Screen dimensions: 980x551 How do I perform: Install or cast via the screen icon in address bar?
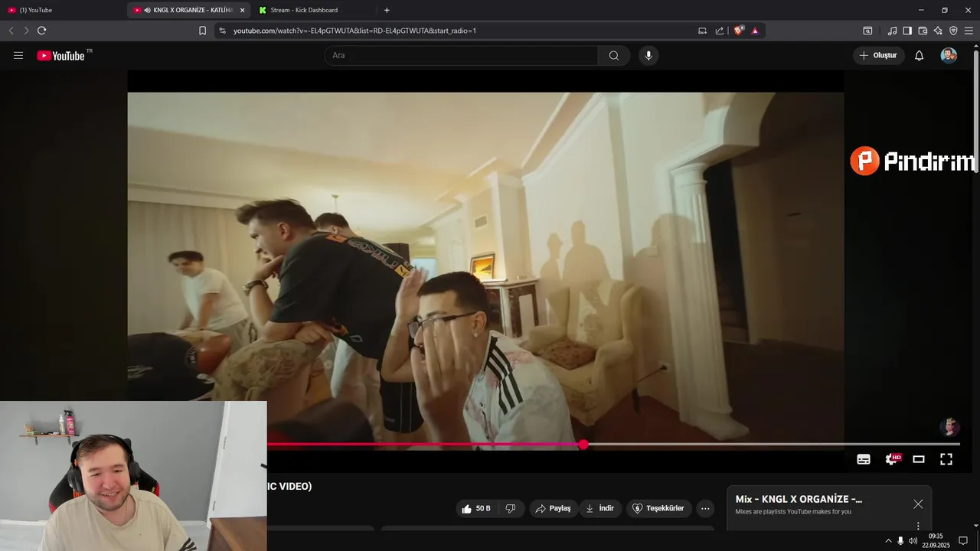coord(702,31)
